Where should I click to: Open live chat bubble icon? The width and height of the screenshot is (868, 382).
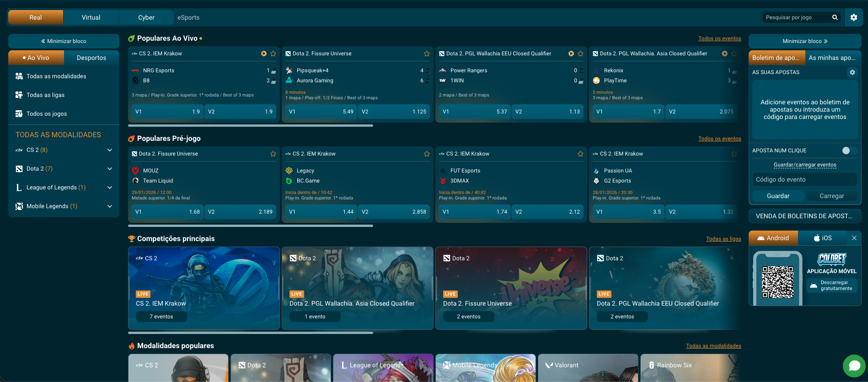click(854, 366)
